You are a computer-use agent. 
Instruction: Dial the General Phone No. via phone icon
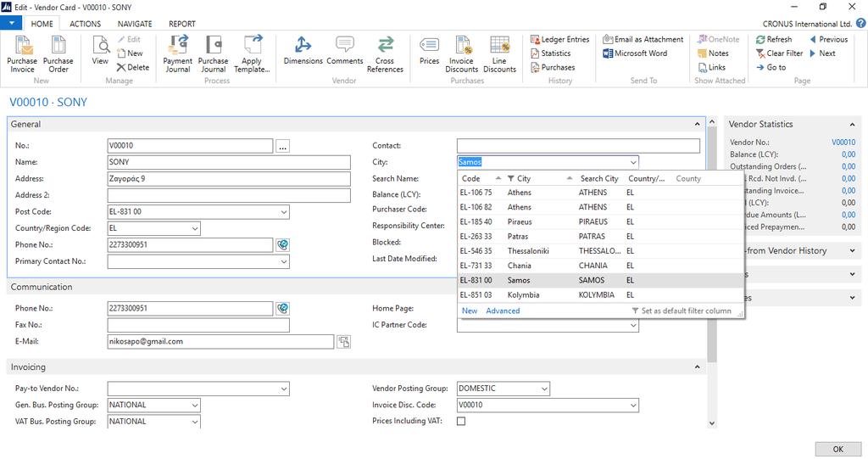click(283, 244)
